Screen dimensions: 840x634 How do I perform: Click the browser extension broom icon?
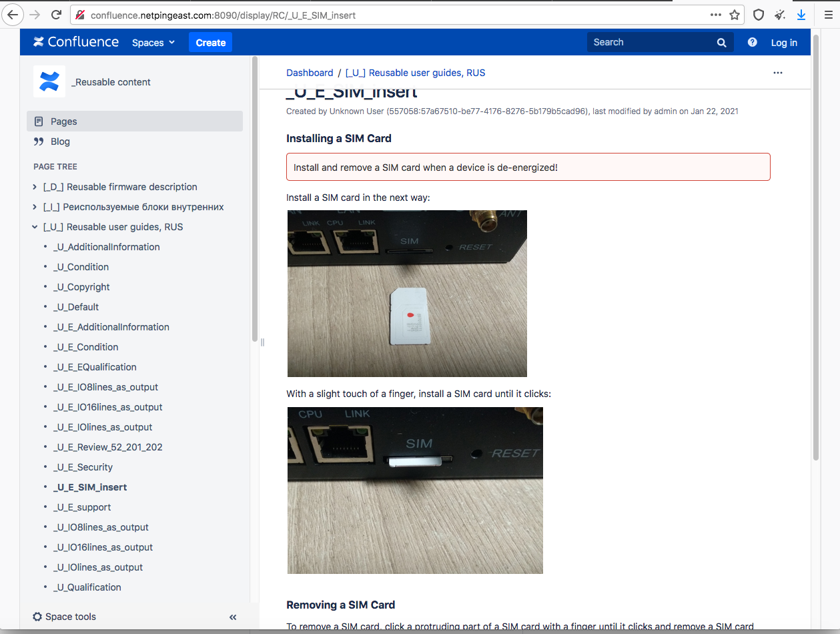pos(780,15)
